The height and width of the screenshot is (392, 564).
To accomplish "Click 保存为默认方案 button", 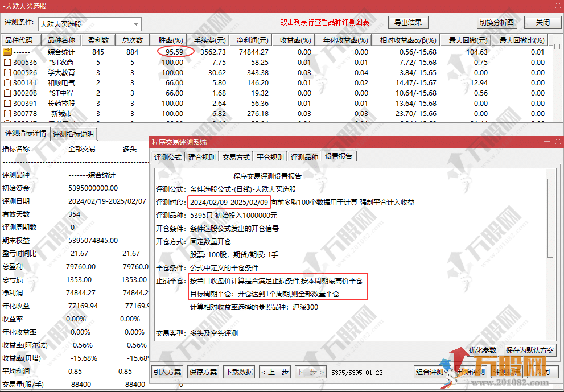I will 529,350.
